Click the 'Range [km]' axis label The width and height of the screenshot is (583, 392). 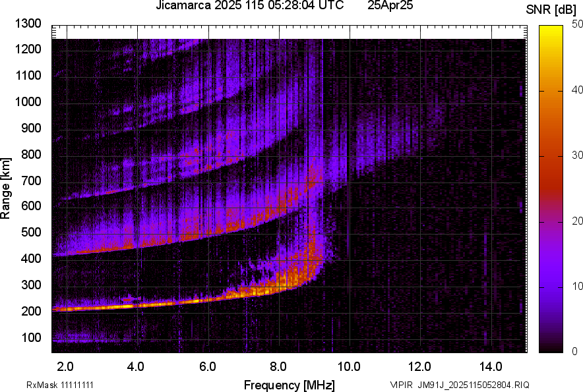[5, 188]
